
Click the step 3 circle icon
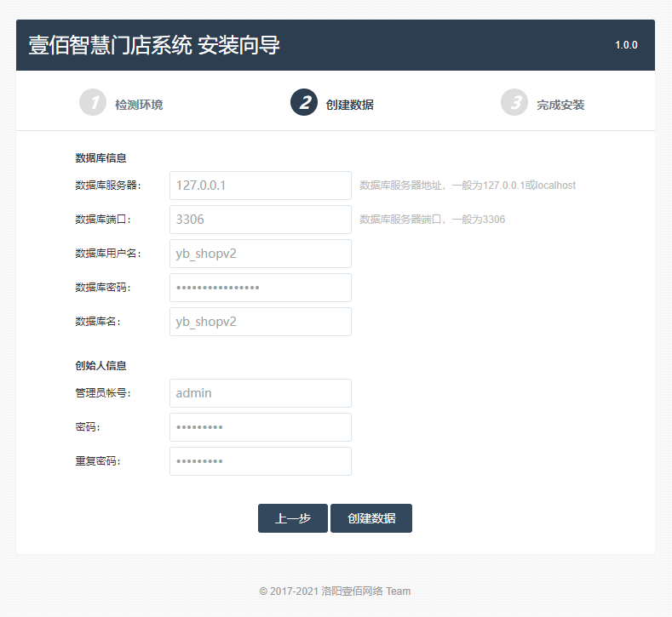tap(514, 102)
